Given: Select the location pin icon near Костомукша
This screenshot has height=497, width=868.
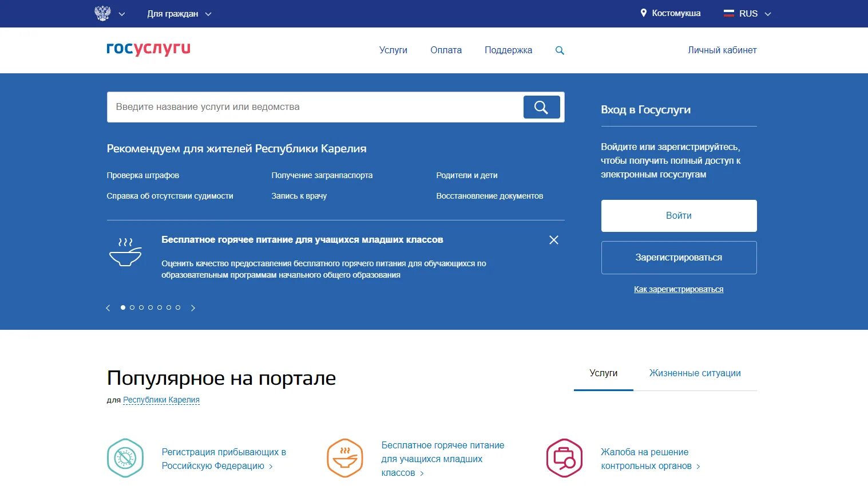Looking at the screenshot, I should (x=644, y=13).
